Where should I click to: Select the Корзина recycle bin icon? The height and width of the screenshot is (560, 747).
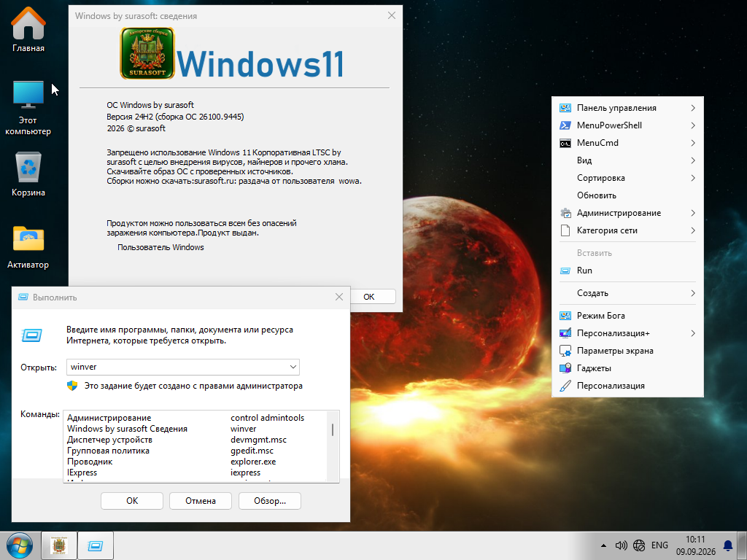tap(28, 174)
